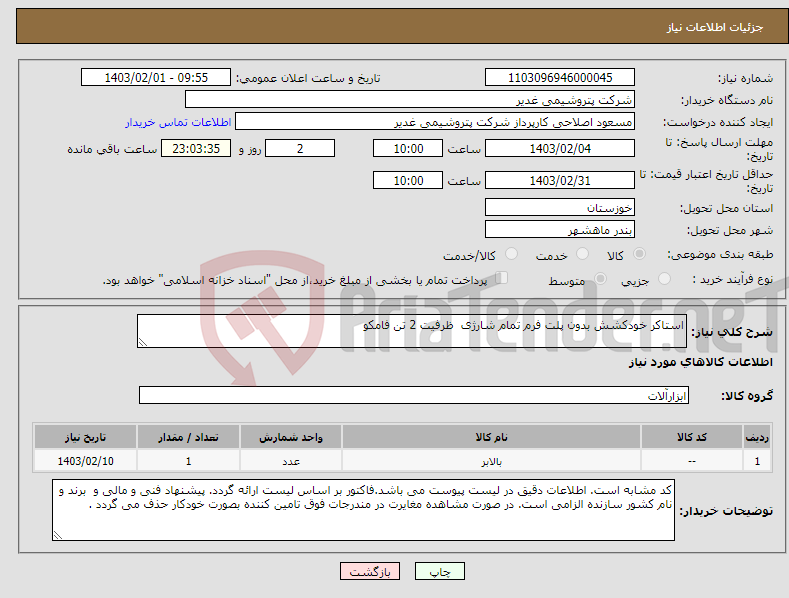The height and width of the screenshot is (598, 789).
Task: Select the خدمت radio button
Action: (582, 254)
